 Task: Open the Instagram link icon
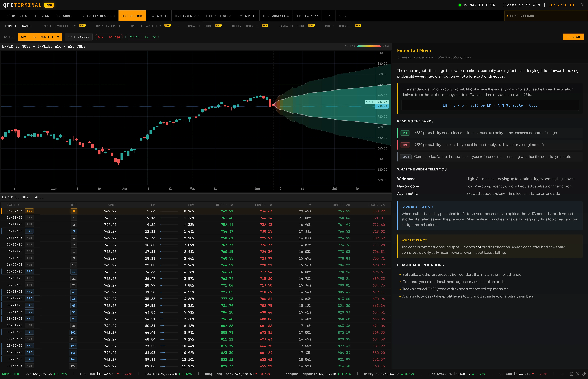point(571,374)
